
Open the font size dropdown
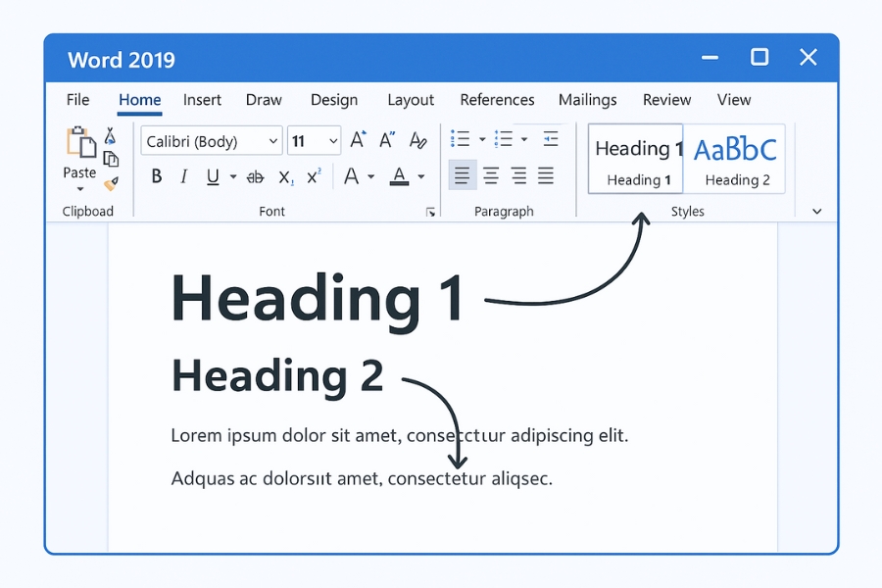334,140
